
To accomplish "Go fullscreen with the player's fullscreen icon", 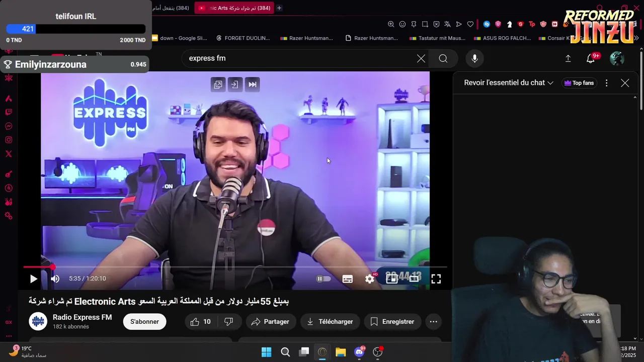I will (x=436, y=279).
